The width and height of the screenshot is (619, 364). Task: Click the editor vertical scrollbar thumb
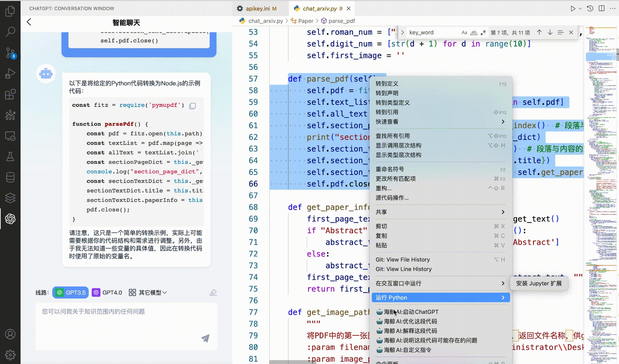click(617, 54)
